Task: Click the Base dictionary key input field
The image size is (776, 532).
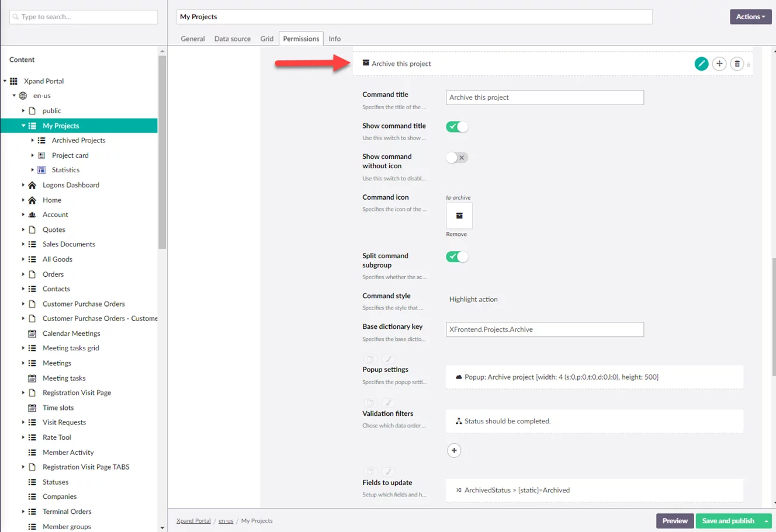Action: [544, 329]
